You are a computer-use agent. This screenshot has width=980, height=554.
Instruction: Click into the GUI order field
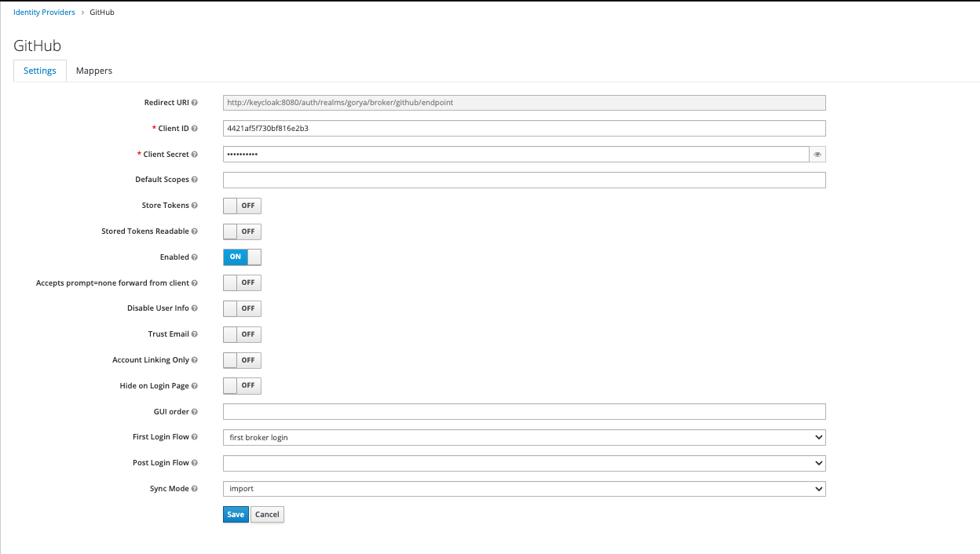click(x=525, y=412)
